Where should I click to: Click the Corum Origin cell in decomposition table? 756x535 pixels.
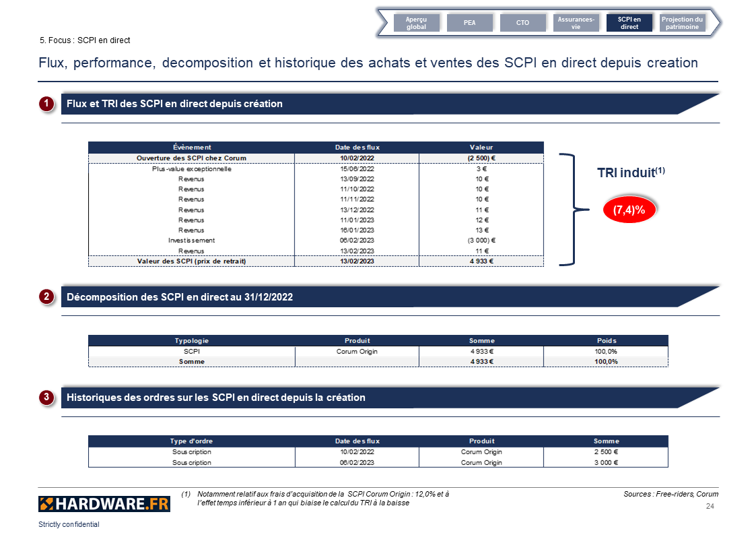pyautogui.click(x=357, y=352)
